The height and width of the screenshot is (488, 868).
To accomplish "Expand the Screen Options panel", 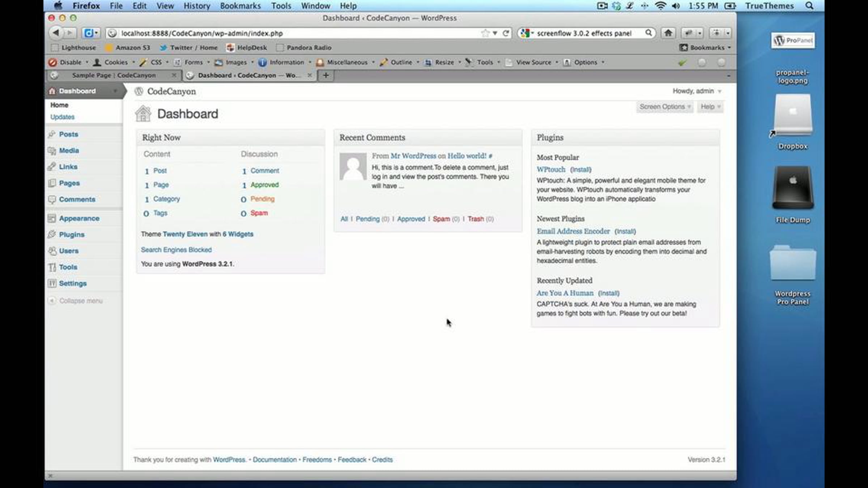I will pos(665,107).
